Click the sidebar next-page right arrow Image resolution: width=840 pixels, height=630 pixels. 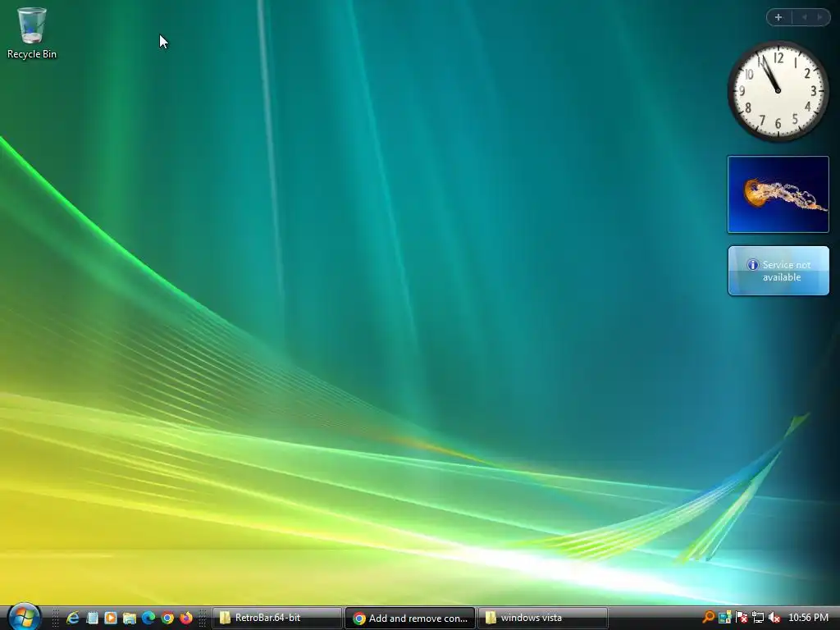click(820, 17)
